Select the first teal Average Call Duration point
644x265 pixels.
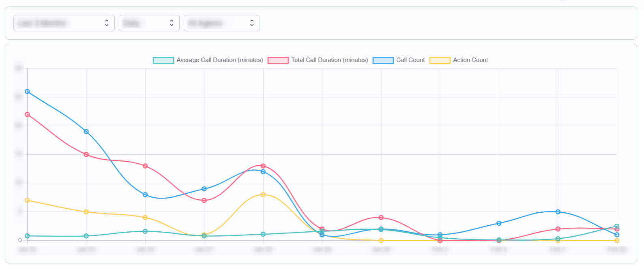[27, 236]
